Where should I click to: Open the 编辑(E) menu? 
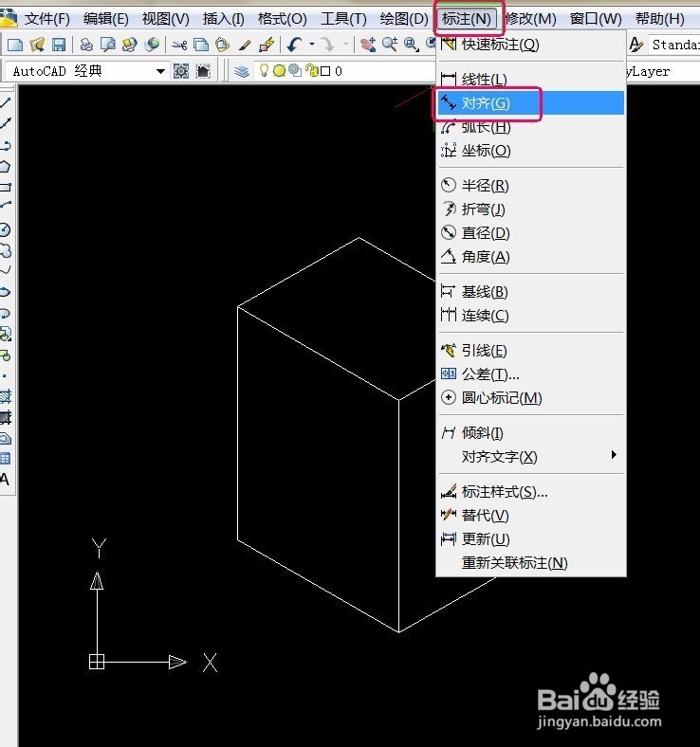[106, 19]
